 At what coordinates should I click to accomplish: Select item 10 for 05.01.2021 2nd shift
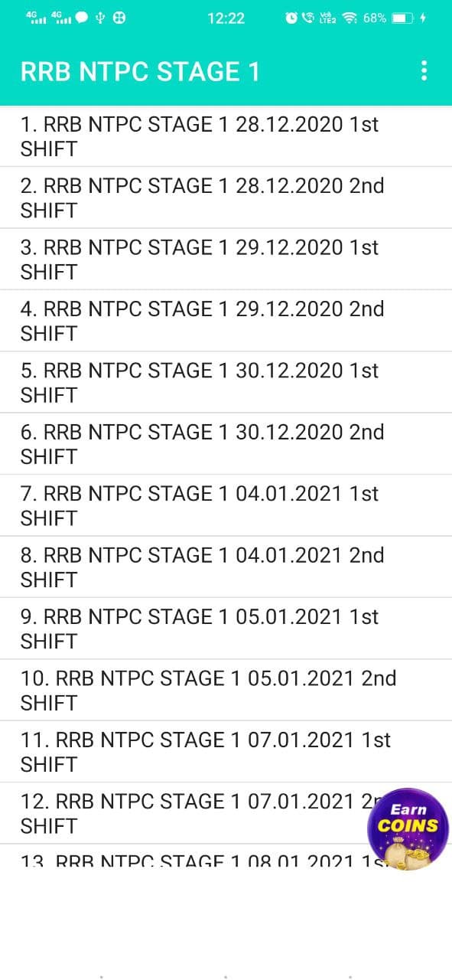[226, 691]
